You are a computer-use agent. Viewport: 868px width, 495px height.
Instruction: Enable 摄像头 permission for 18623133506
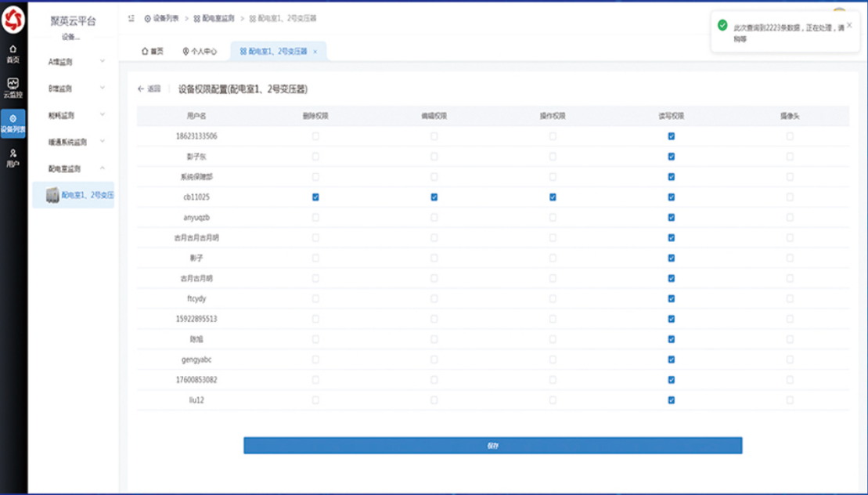[x=788, y=136]
